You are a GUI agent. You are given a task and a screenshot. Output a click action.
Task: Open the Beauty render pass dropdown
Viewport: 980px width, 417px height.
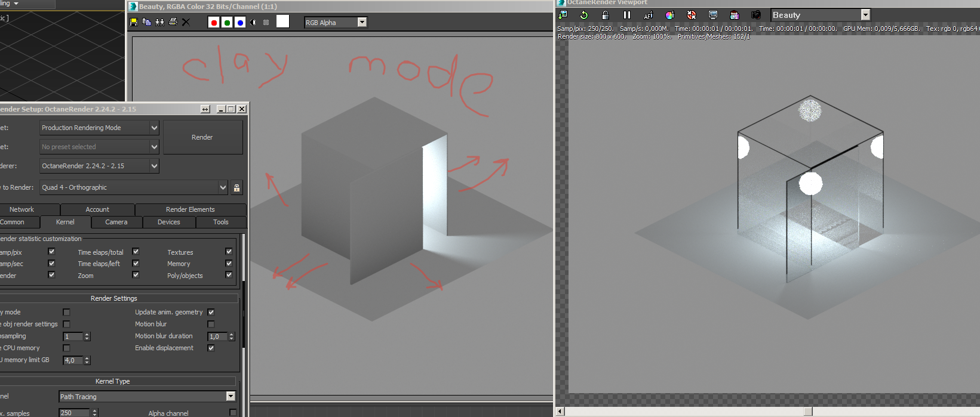click(821, 15)
